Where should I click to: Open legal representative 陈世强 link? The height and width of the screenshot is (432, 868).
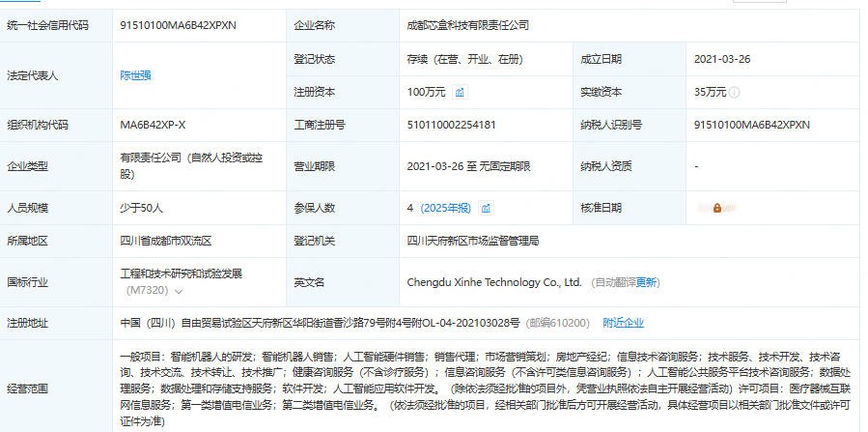(135, 76)
